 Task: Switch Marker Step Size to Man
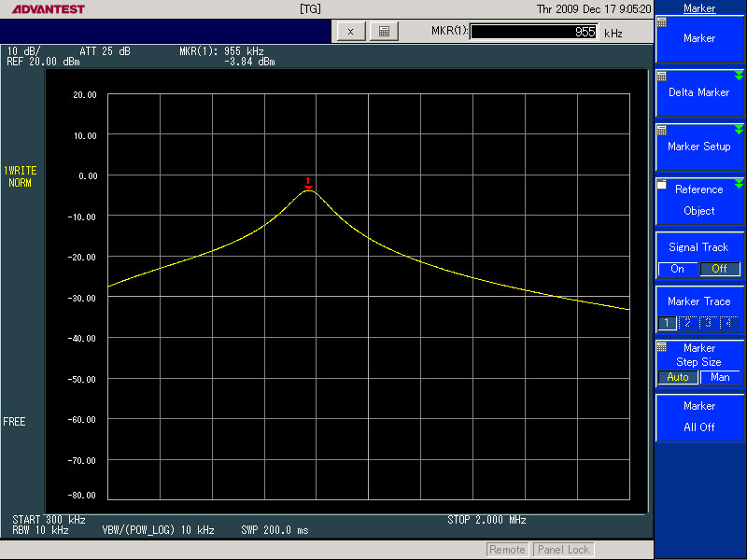720,377
